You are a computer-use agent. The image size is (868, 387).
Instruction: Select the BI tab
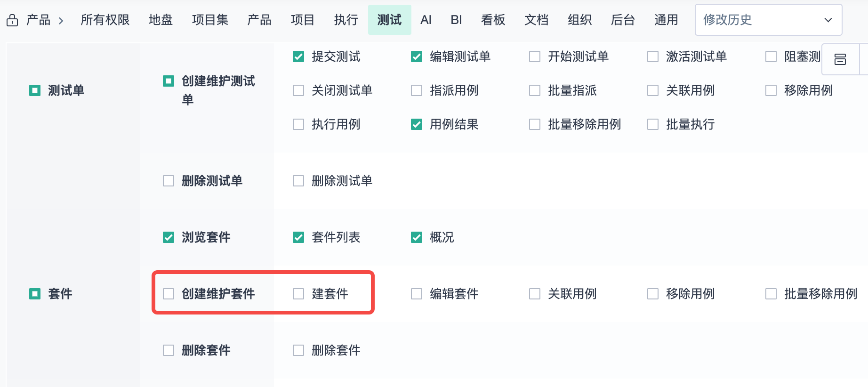coord(456,20)
